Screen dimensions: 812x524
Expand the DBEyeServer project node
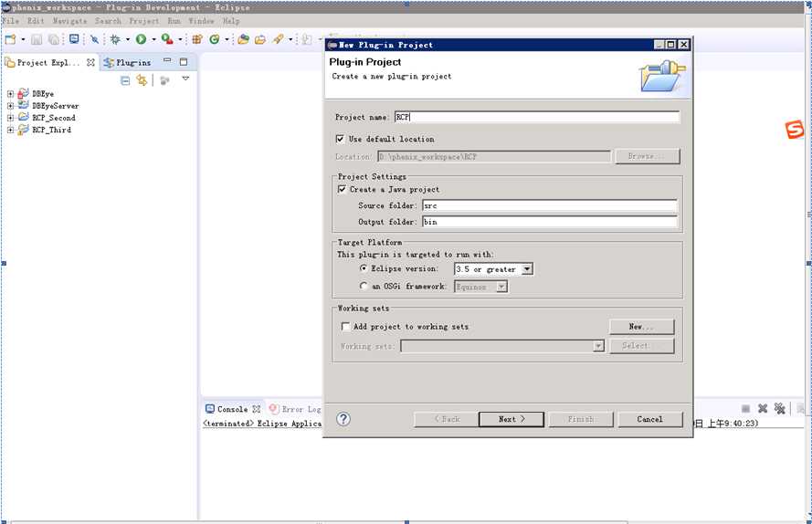(10, 106)
